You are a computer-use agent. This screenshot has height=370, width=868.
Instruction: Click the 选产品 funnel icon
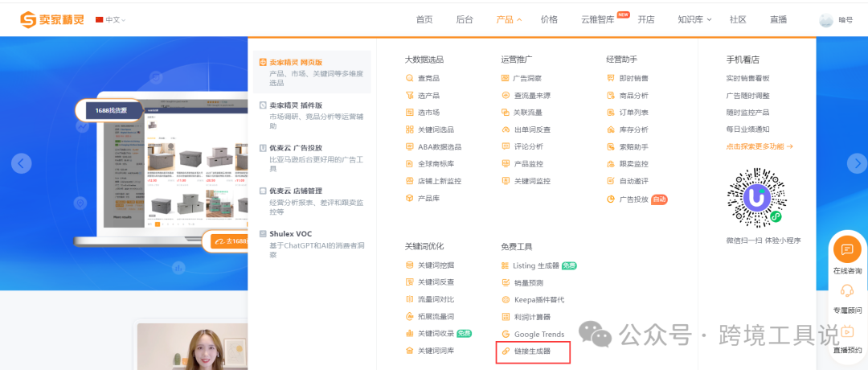[x=410, y=95]
